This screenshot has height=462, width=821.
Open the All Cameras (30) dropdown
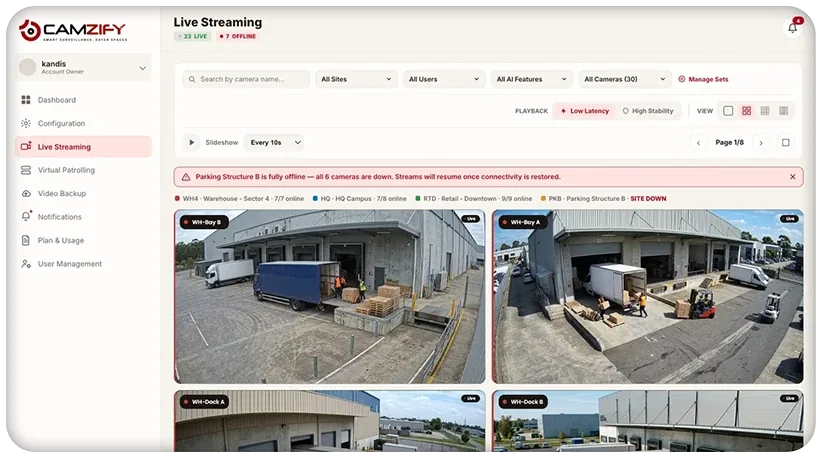pos(625,79)
